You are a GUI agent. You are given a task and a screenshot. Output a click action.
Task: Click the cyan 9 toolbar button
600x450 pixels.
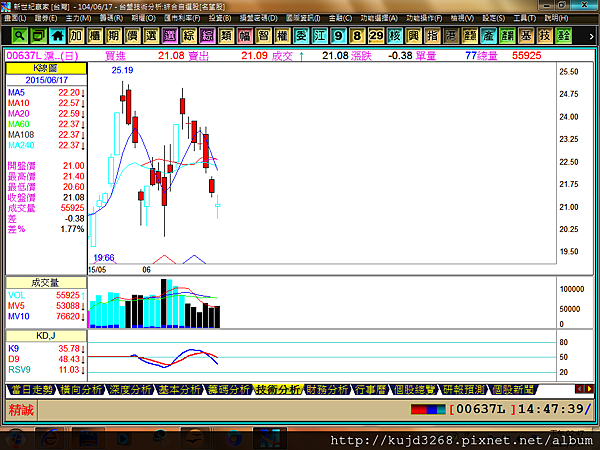[x=339, y=36]
